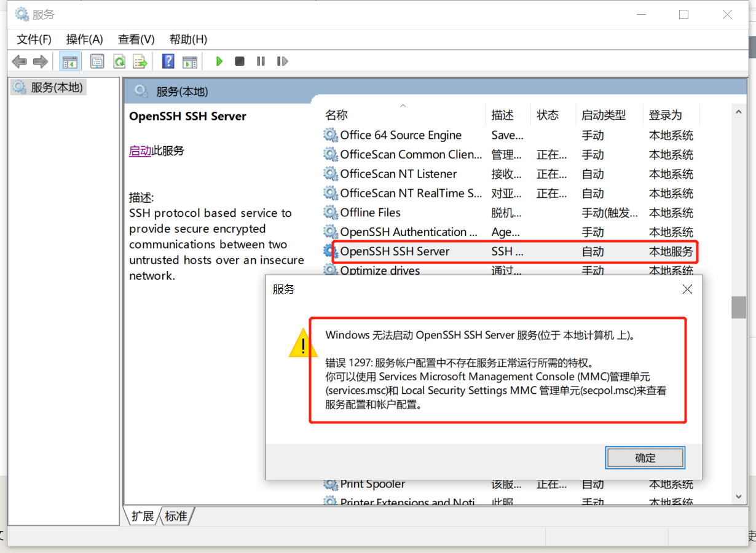Click 确定 to dismiss the error dialog
The image size is (756, 553).
point(645,457)
